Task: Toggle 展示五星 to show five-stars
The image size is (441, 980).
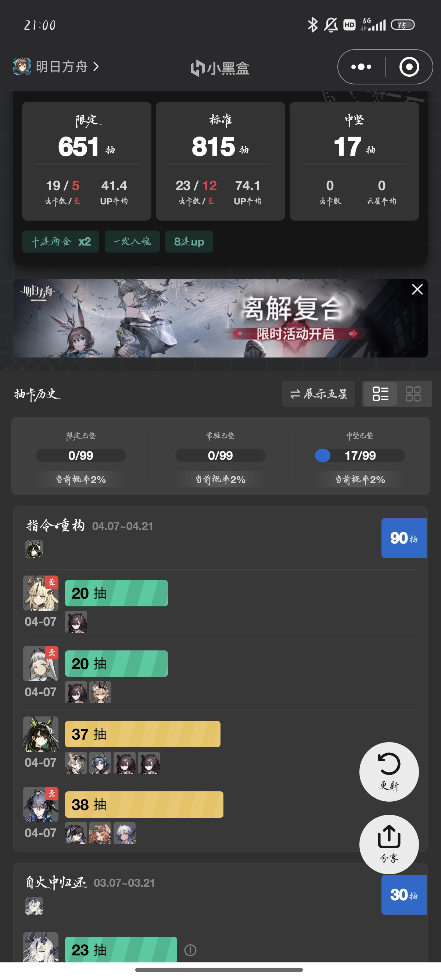Action: coord(318,394)
